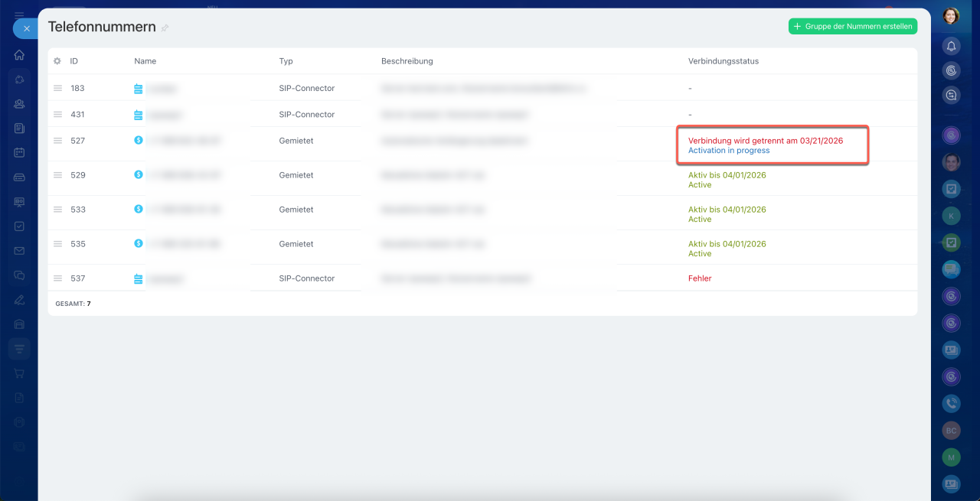Click 'Aktiv bis 04/01/2026' in row 535

[x=727, y=244]
